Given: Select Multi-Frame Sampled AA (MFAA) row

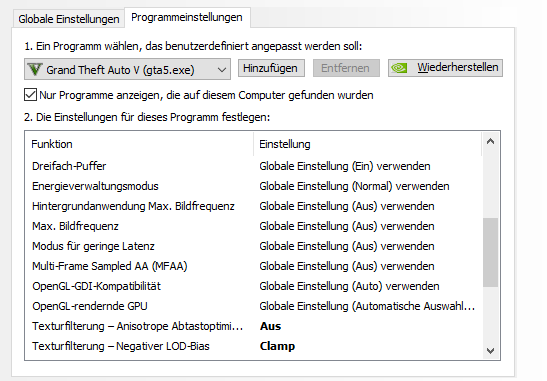Looking at the screenshot, I should [x=254, y=266].
